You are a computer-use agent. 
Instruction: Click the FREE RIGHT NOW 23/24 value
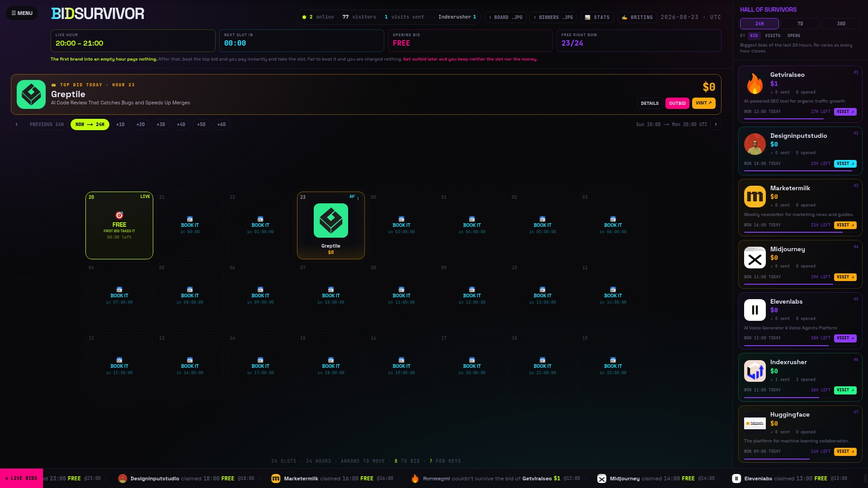(x=572, y=43)
